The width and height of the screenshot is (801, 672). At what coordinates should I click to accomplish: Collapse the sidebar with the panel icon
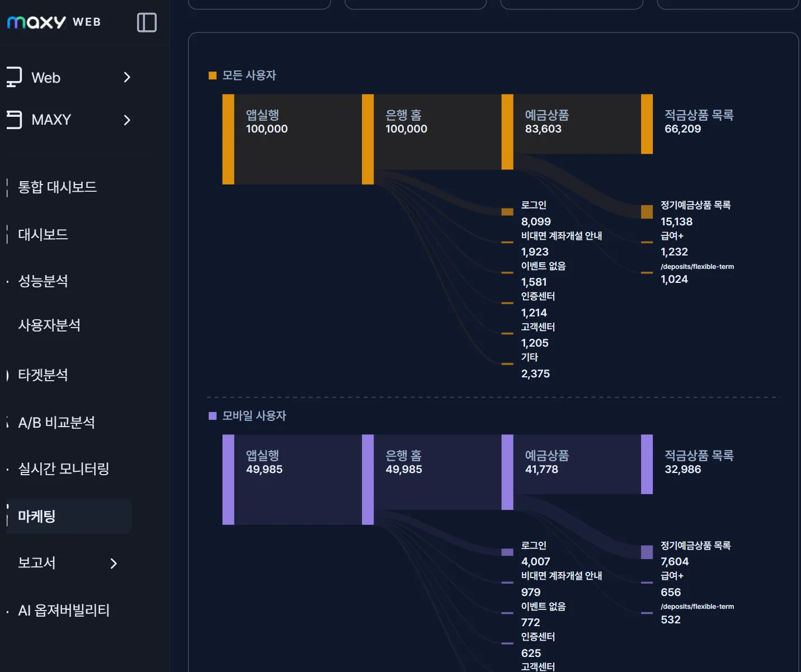pos(147,22)
